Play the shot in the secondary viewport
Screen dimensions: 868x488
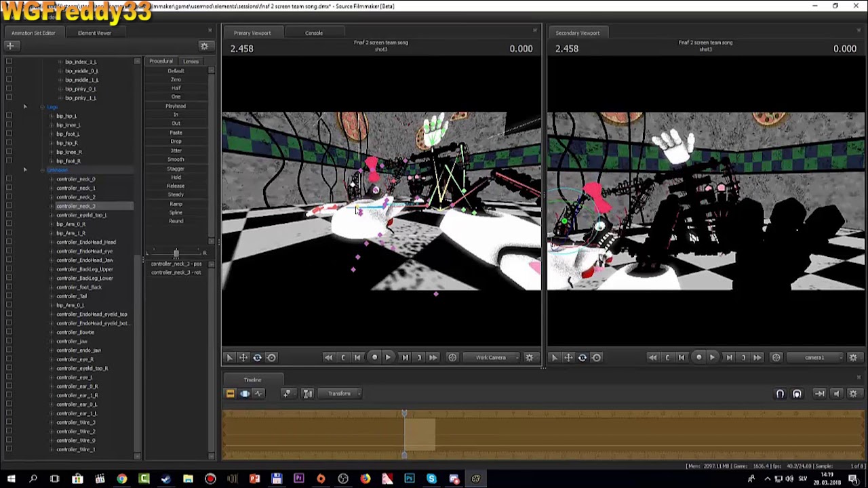[x=712, y=357]
